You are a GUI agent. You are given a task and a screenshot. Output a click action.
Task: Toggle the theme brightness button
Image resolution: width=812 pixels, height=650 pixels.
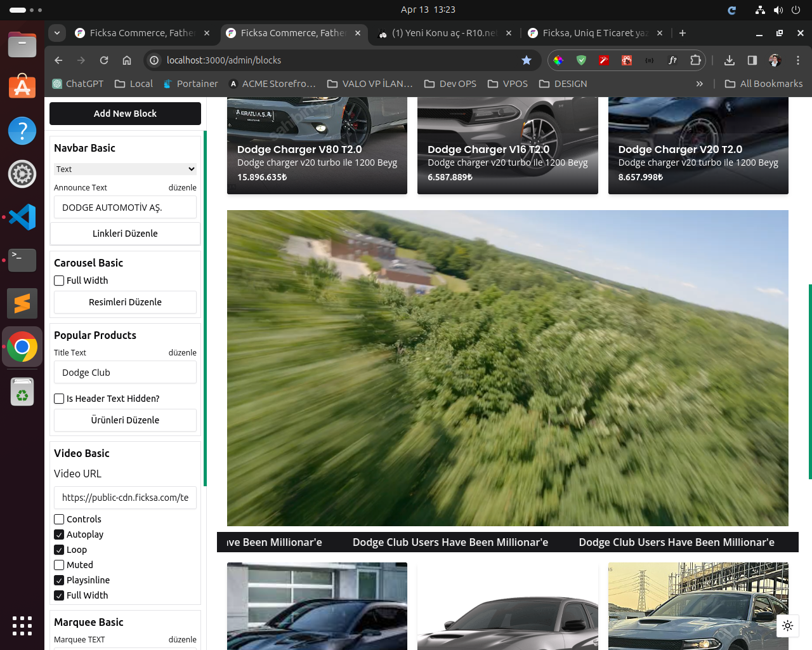pyautogui.click(x=788, y=625)
